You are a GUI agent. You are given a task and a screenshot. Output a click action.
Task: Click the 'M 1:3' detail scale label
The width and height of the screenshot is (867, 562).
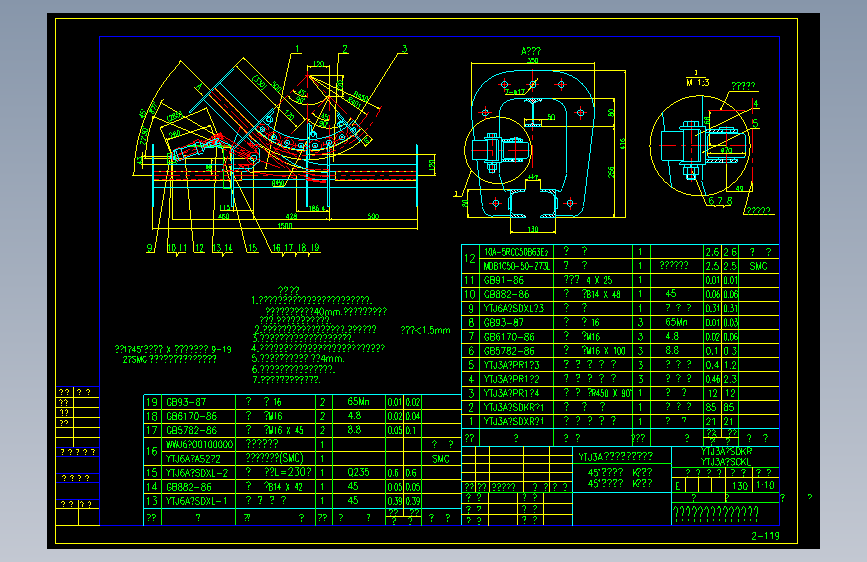[697, 83]
